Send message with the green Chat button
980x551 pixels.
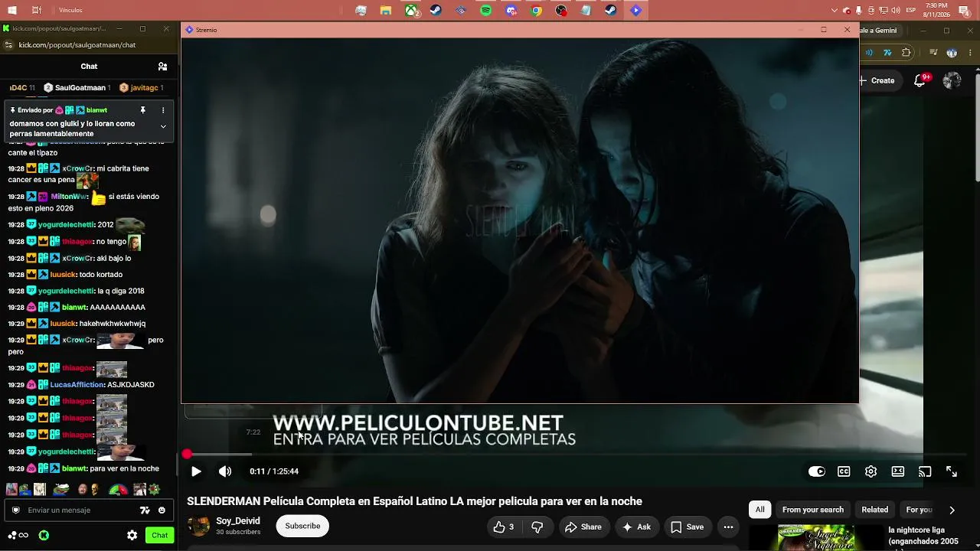159,535
